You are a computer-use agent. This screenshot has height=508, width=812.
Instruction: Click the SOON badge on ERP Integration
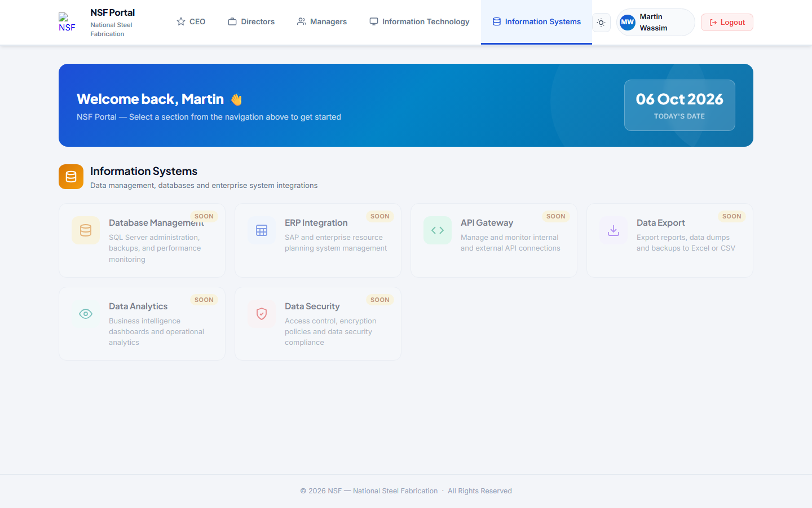pos(380,216)
